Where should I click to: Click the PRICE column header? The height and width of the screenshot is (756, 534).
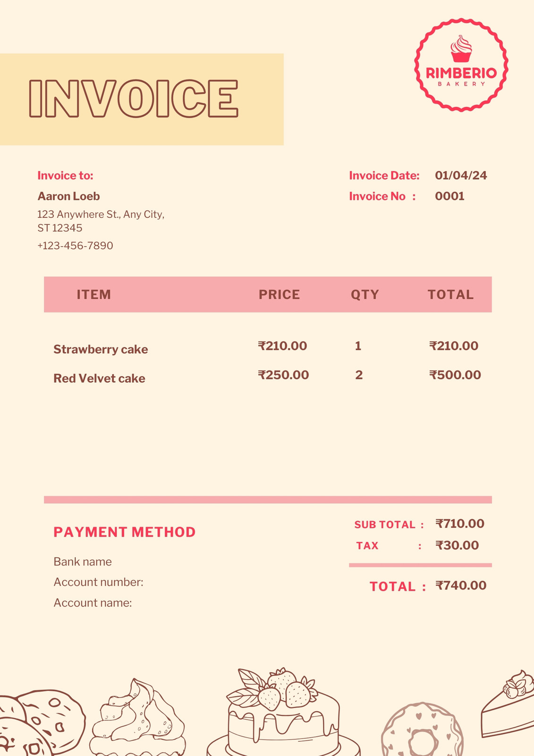[x=279, y=294]
